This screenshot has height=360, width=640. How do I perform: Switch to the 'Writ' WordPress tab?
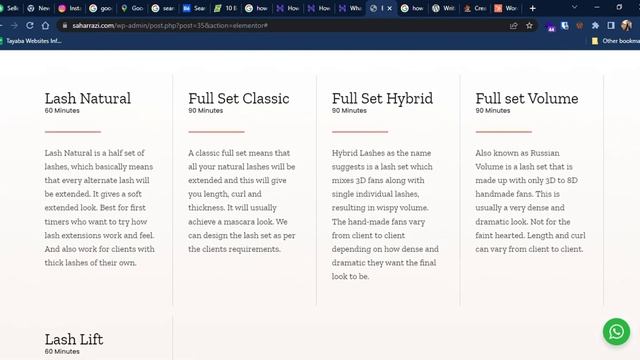(444, 8)
